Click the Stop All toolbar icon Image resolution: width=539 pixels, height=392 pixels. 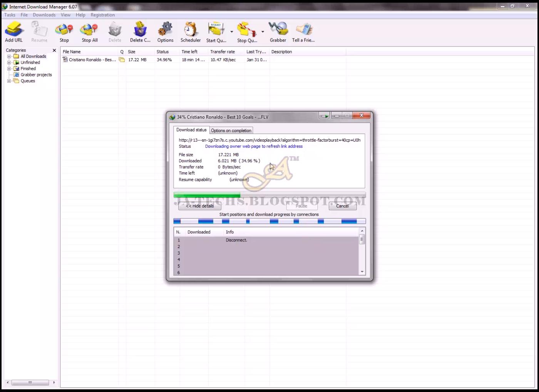[x=89, y=29]
